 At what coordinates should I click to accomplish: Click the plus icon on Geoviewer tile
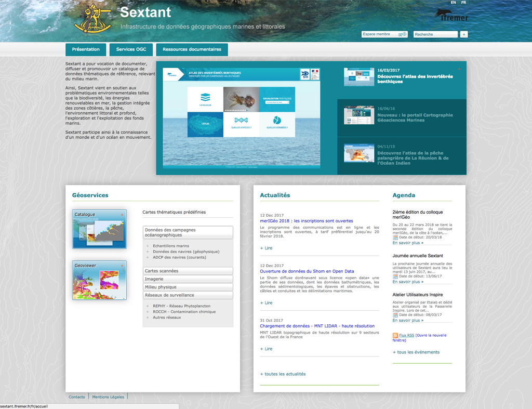coord(122,266)
